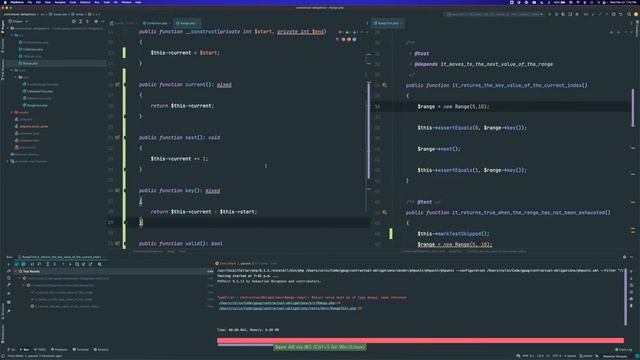Select opened file in Project view
This screenshot has height=360, width=640.
[x=74, y=21]
